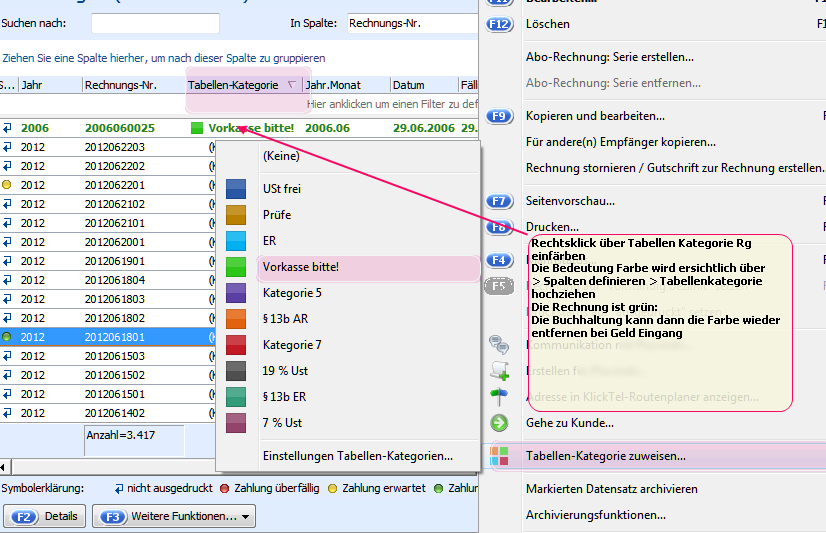Click the speech bubbles communication icon
Viewport: 826px width, 533px height.
499,344
